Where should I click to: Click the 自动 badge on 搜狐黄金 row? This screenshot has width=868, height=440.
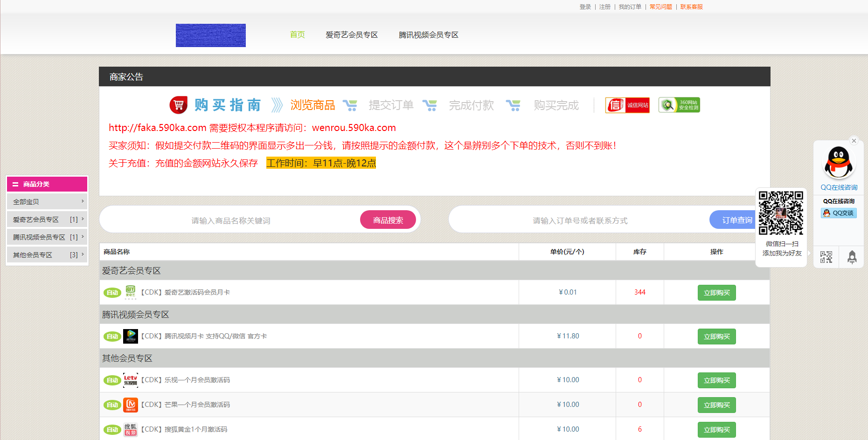(x=112, y=430)
